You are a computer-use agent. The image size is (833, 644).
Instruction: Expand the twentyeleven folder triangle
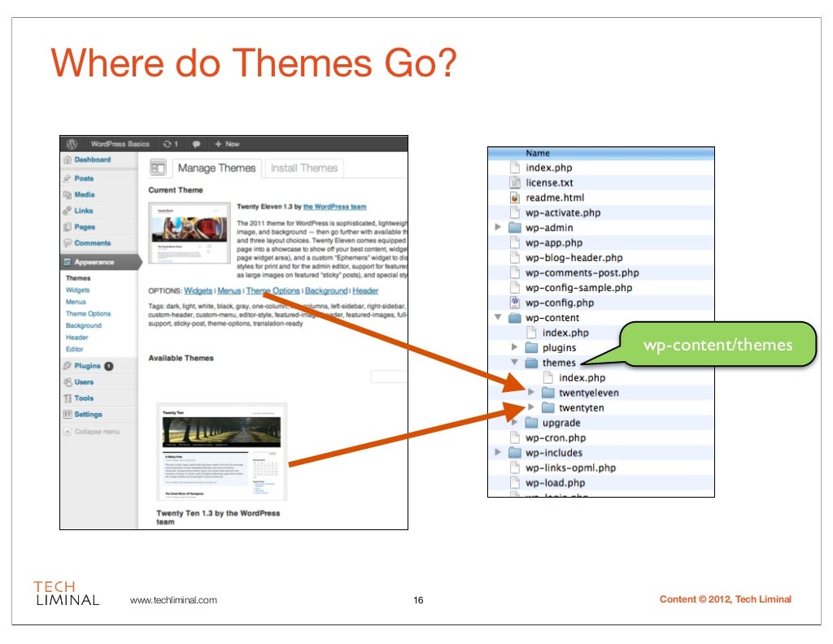coord(530,392)
